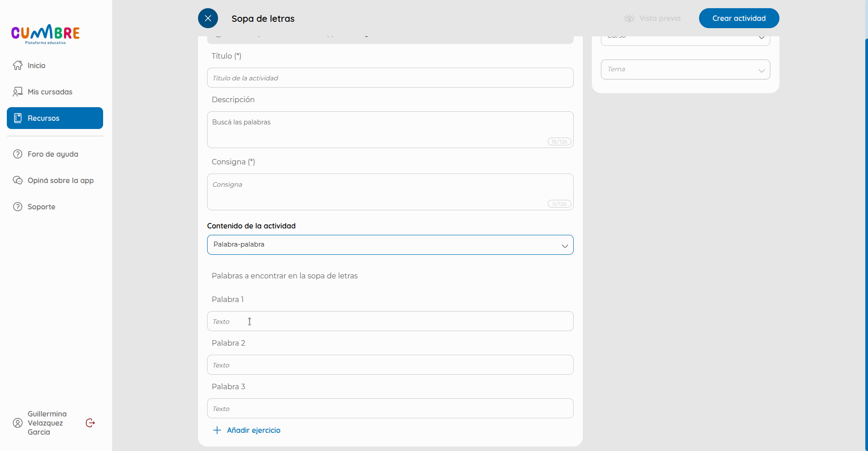The image size is (868, 451).
Task: Click the Vista previa eye icon
Action: tap(629, 18)
